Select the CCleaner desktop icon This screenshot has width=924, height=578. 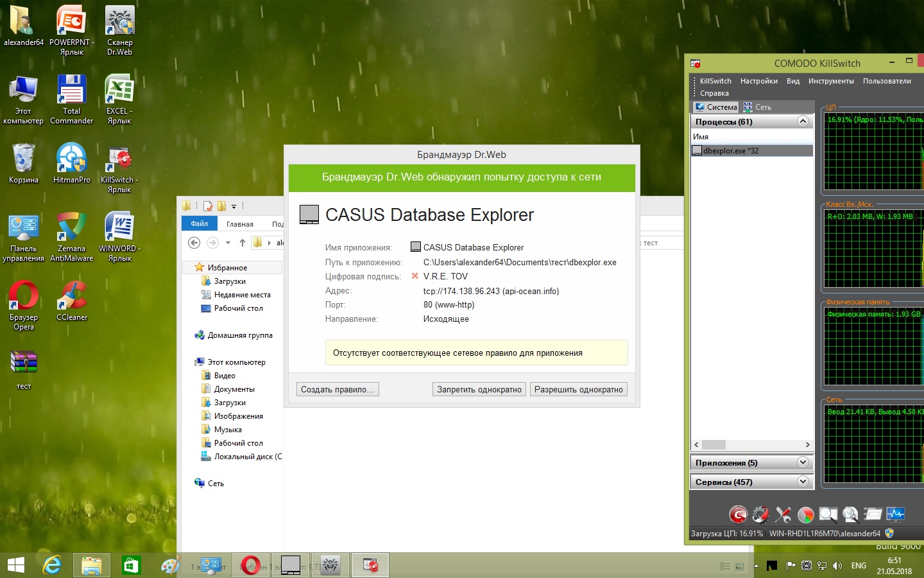72,301
